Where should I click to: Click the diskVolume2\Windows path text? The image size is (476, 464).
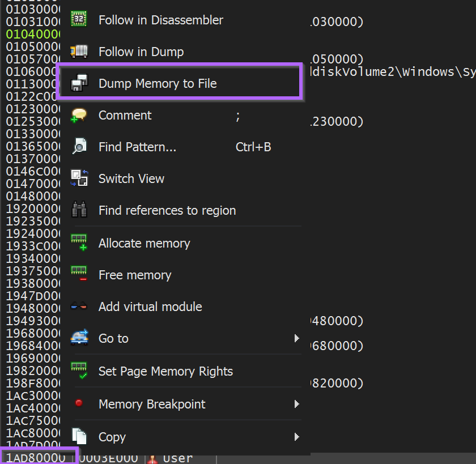click(x=393, y=72)
